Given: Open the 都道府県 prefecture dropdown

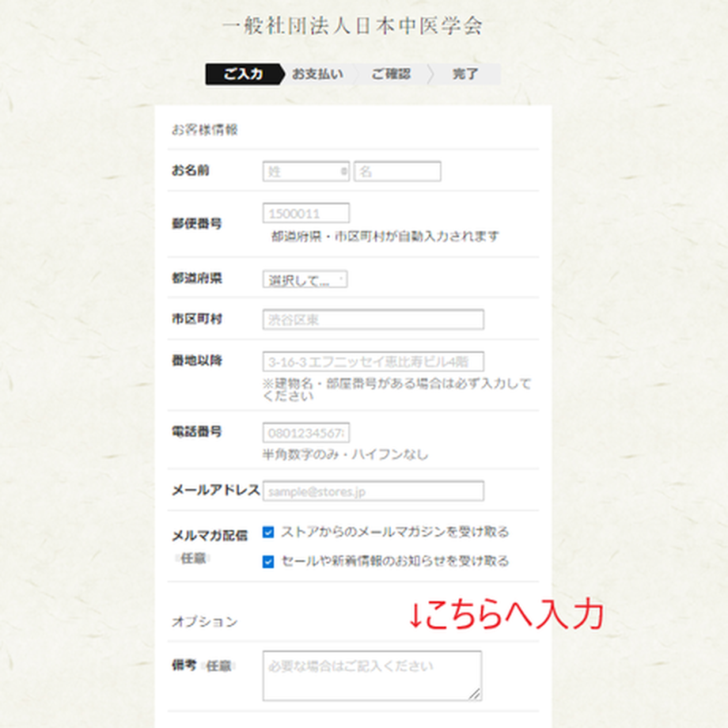Looking at the screenshot, I should [305, 279].
